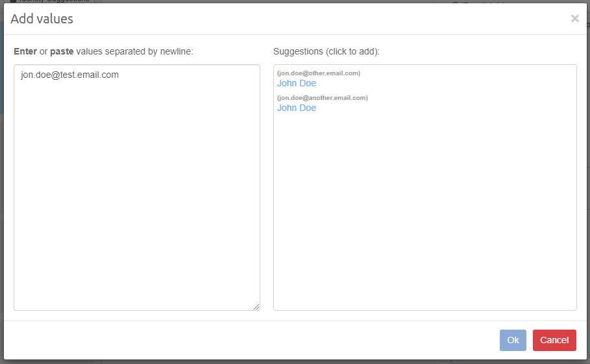Click the bold 'Enter' word in instructions
The image size is (590, 364).
[x=25, y=51]
